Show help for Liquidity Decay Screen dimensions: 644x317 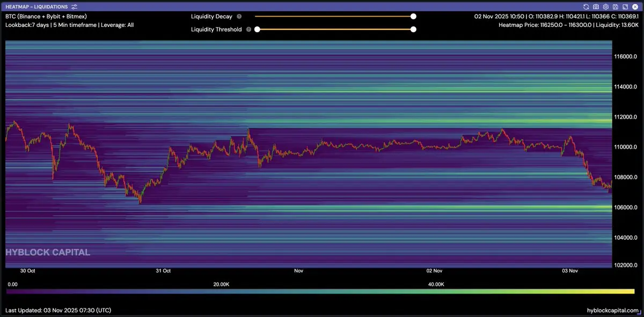(x=239, y=17)
